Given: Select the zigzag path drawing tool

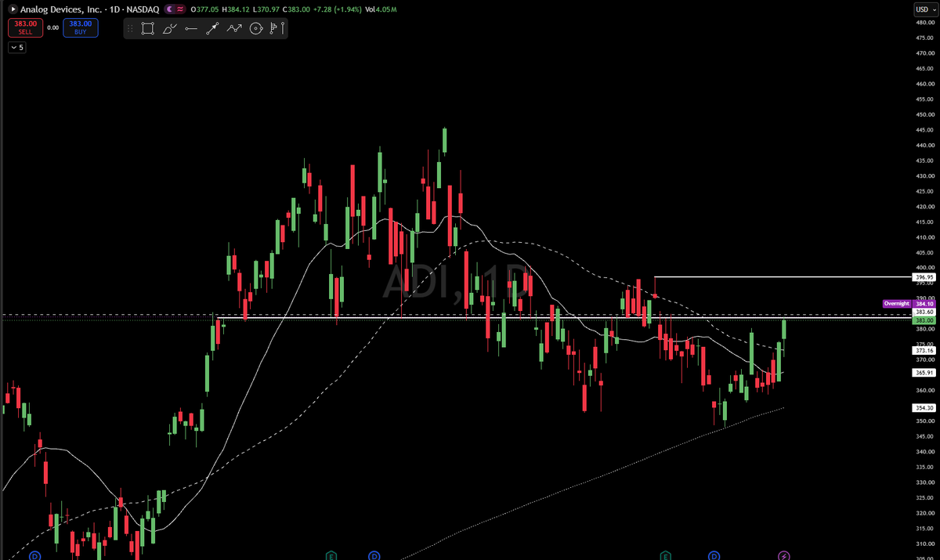Looking at the screenshot, I should tap(233, 29).
